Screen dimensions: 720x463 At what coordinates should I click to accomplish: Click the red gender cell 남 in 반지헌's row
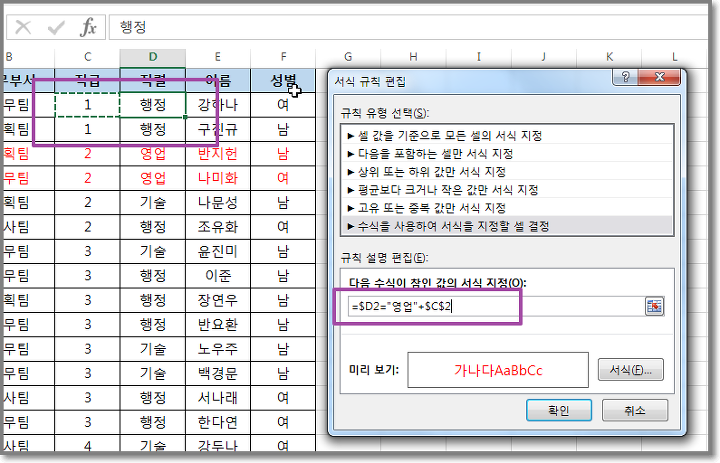point(283,153)
